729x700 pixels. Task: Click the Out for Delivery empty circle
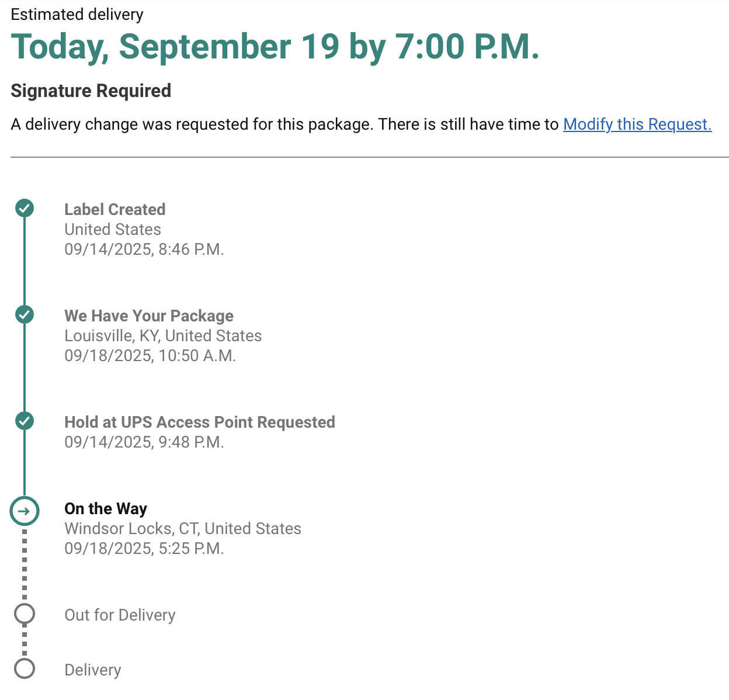[25, 614]
